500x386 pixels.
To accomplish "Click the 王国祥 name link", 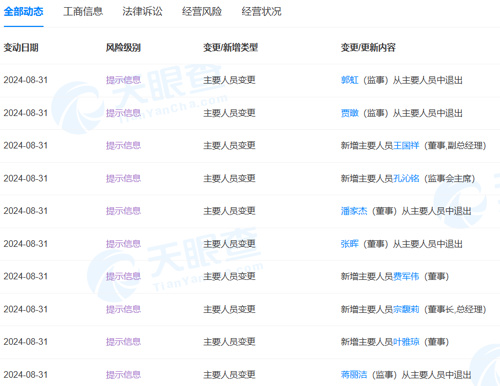I will click(406, 146).
